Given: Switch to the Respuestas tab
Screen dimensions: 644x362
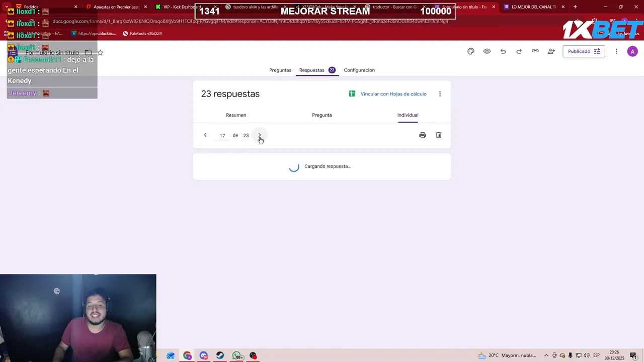Looking at the screenshot, I should 317,70.
